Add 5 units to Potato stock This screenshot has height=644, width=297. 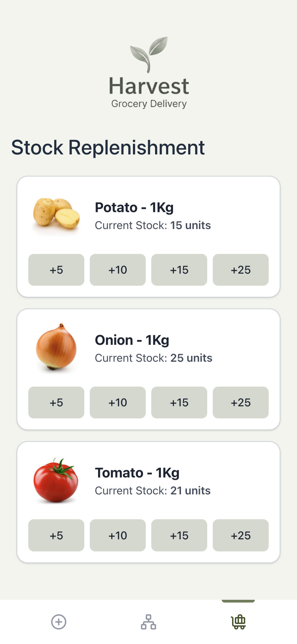(x=56, y=270)
